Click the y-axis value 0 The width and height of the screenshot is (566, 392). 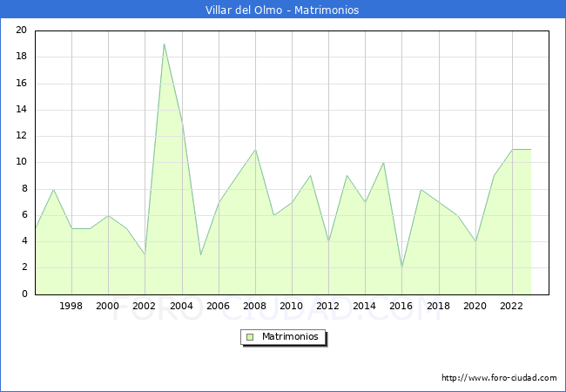(x=24, y=294)
